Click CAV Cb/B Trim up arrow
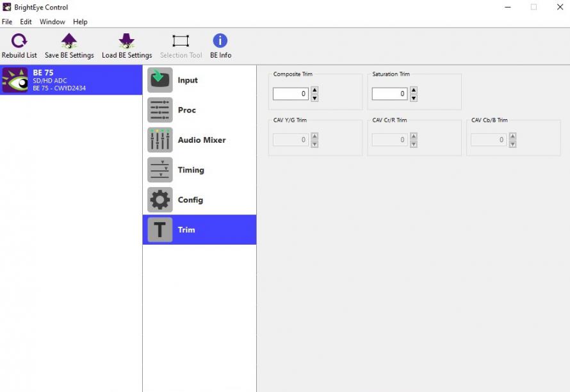This screenshot has height=392, width=570. [512, 136]
